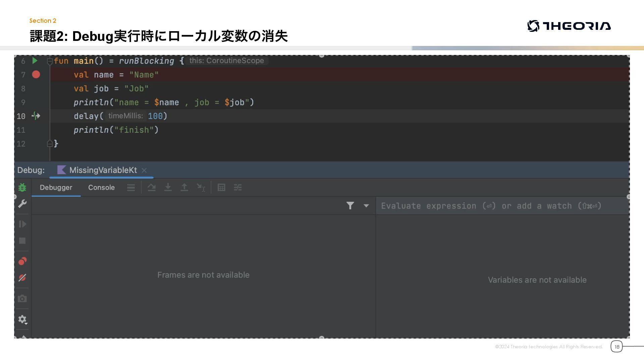
Task: Click the Step Out upload-arrow icon
Action: point(184,187)
